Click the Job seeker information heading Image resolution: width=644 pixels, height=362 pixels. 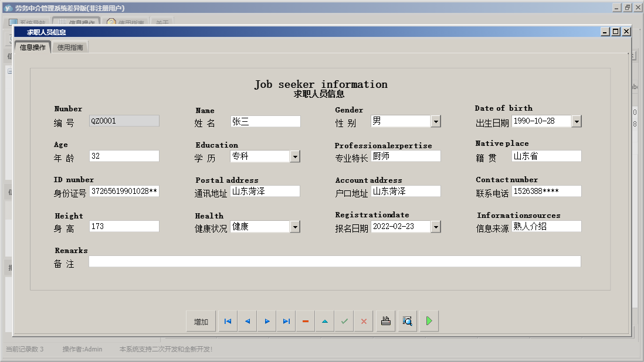point(321,84)
